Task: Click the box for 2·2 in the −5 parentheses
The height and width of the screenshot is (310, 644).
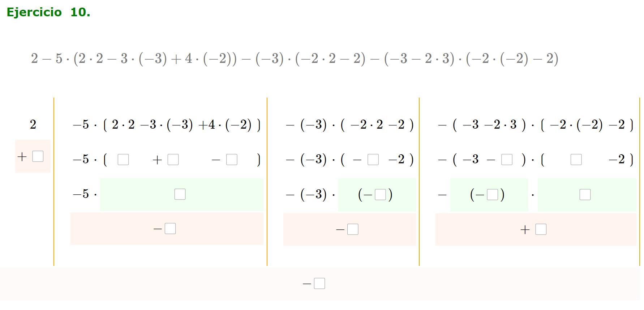Action: (123, 159)
